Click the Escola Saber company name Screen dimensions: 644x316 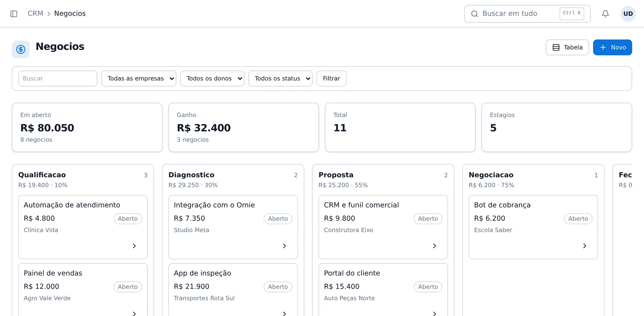[x=493, y=230]
